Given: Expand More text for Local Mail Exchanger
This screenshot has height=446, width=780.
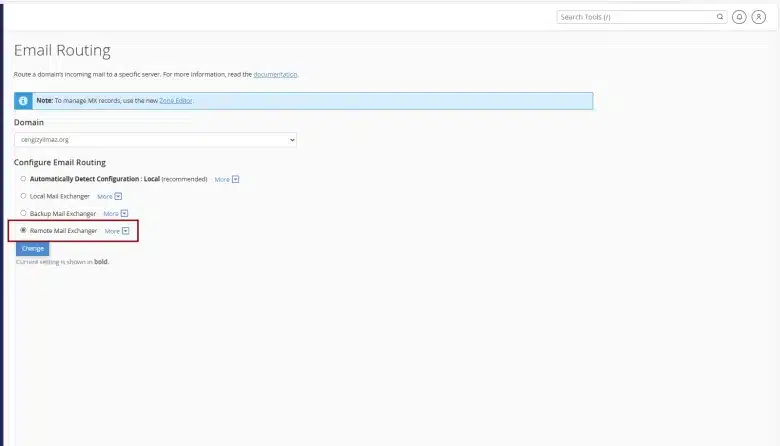Looking at the screenshot, I should coord(104,197).
